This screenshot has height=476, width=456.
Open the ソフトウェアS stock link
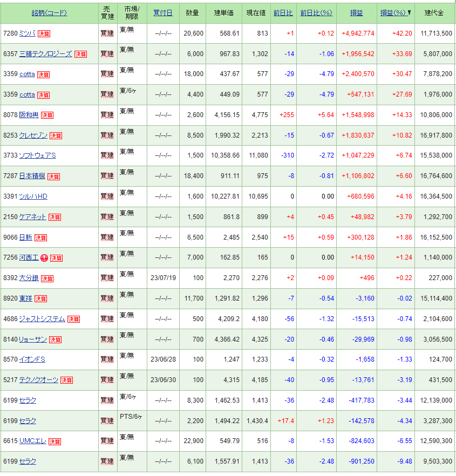click(37, 155)
